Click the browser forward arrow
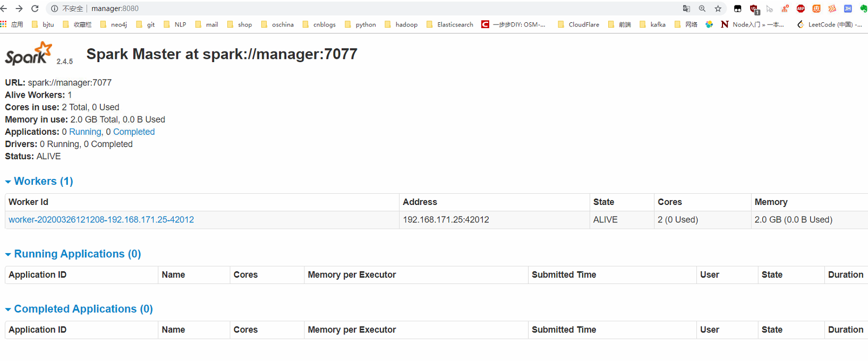This screenshot has height=361, width=868. click(19, 8)
